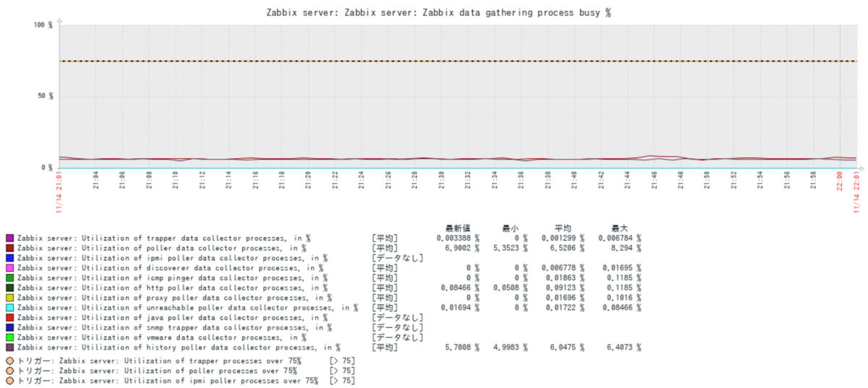Click the proxy poller maximum value 0.1016 %
The image size is (868, 388).
(624, 298)
